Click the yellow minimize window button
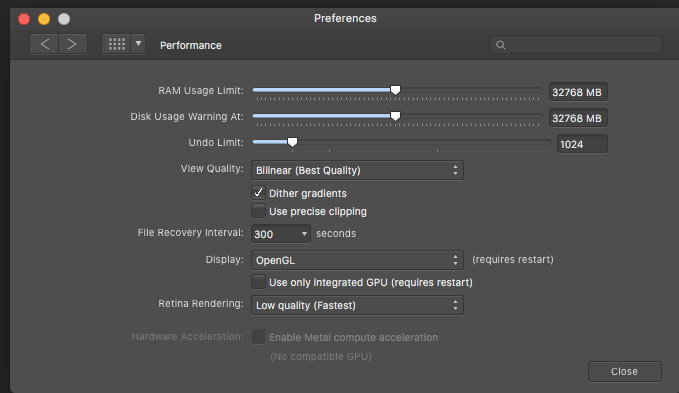 (44, 19)
